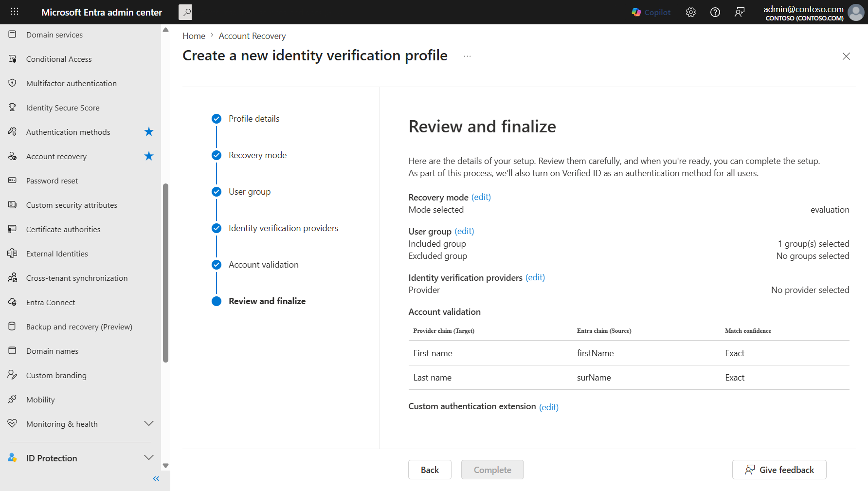Click the search magnifier icon in header
The height and width of the screenshot is (491, 868).
click(185, 12)
